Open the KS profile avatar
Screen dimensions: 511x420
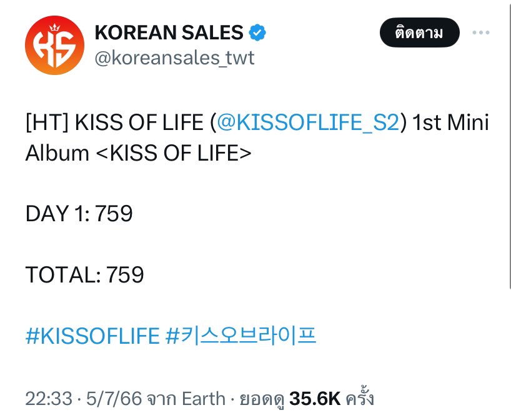[x=55, y=46]
